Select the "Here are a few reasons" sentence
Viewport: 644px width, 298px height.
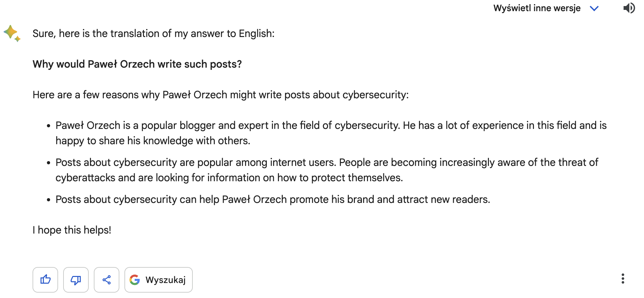tap(221, 95)
